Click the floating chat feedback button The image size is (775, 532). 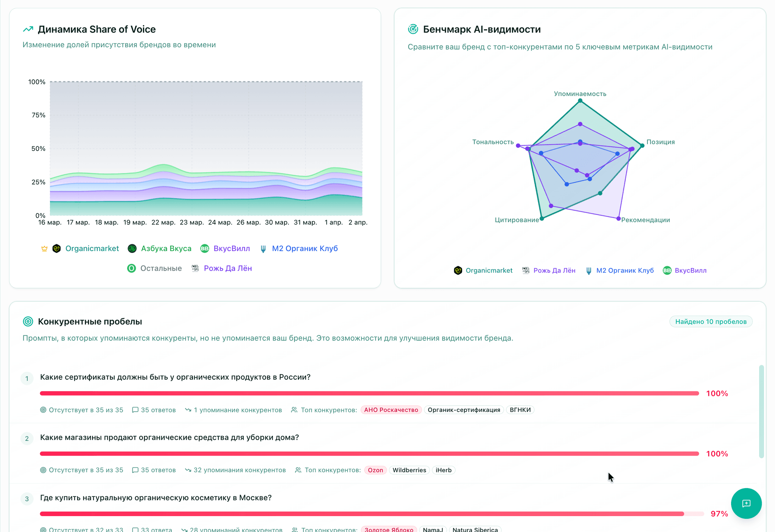[746, 503]
